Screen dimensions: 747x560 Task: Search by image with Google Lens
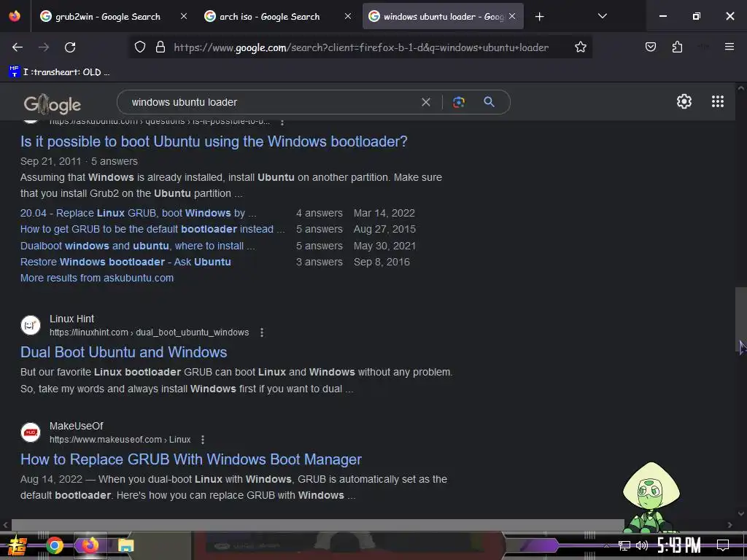click(x=459, y=102)
